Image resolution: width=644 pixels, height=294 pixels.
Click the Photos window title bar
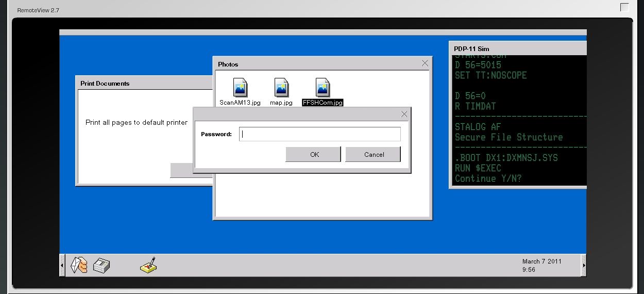309,64
